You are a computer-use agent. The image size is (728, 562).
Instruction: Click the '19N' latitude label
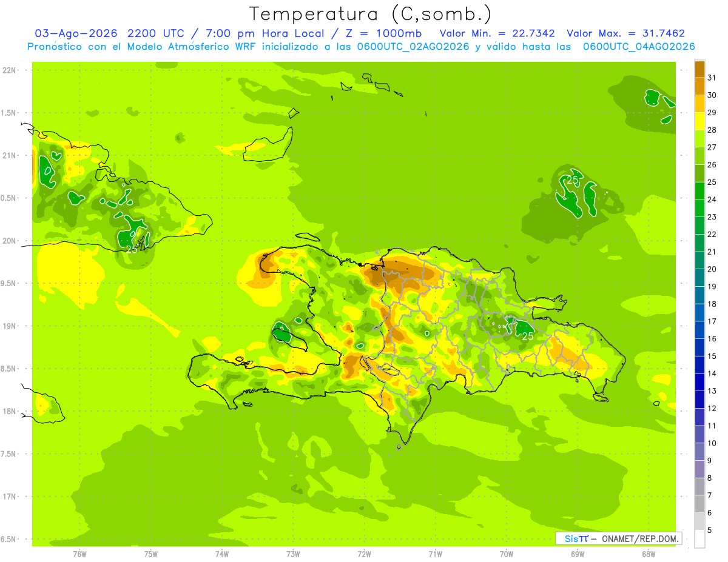(x=10, y=326)
